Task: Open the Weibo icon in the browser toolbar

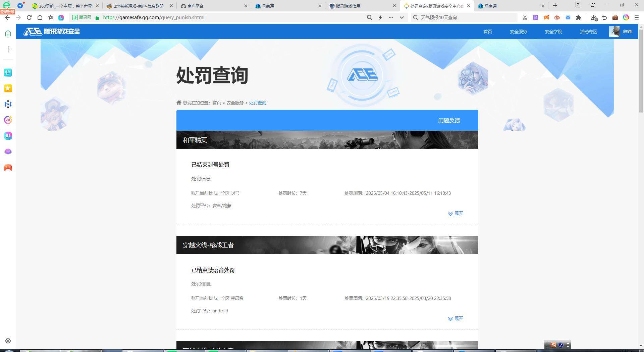Action: click(557, 17)
